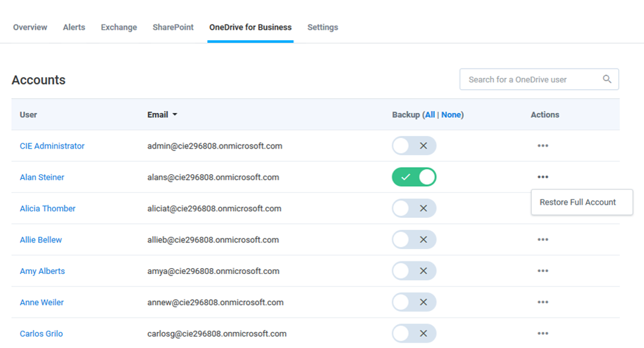Disable backup toggle for Alan Steiner
The height and width of the screenshot is (348, 644).
pyautogui.click(x=414, y=177)
